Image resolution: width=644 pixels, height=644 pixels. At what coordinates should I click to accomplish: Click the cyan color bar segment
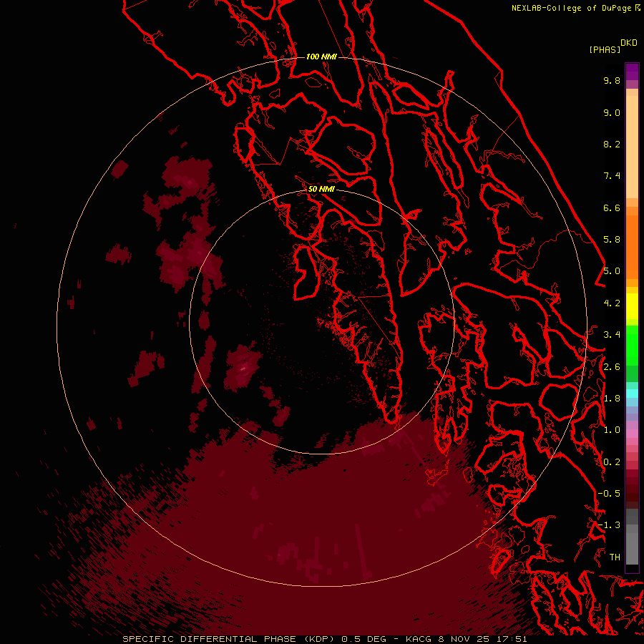(632, 394)
